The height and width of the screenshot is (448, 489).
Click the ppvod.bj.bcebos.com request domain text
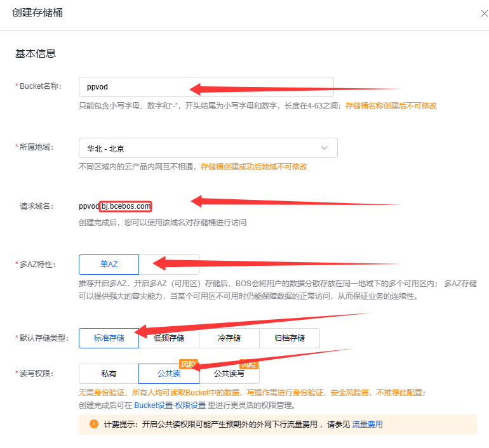coord(116,206)
